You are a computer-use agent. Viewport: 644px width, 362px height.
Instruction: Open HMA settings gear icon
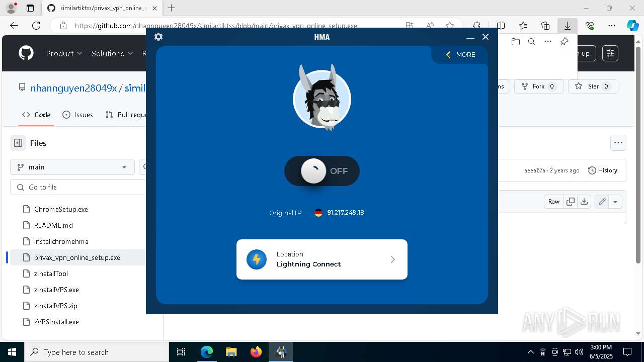pyautogui.click(x=158, y=37)
